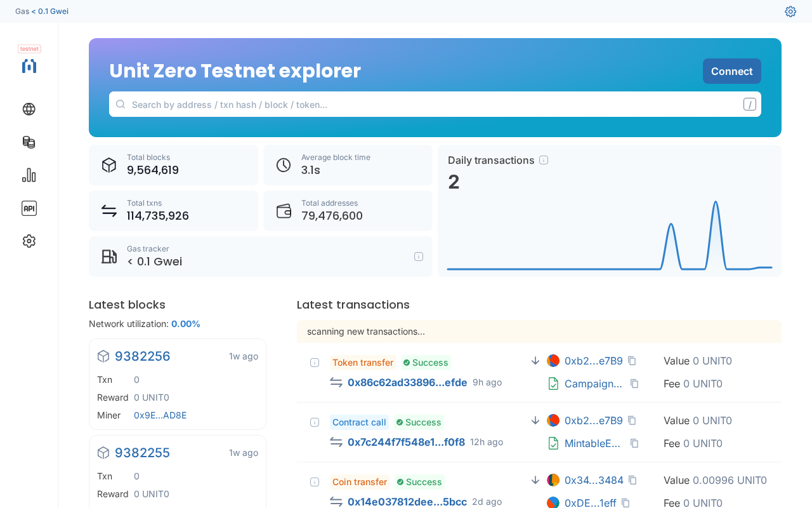Screen dimensions: 812x508
Task: Click the Token transfer tag
Action: [363, 363]
